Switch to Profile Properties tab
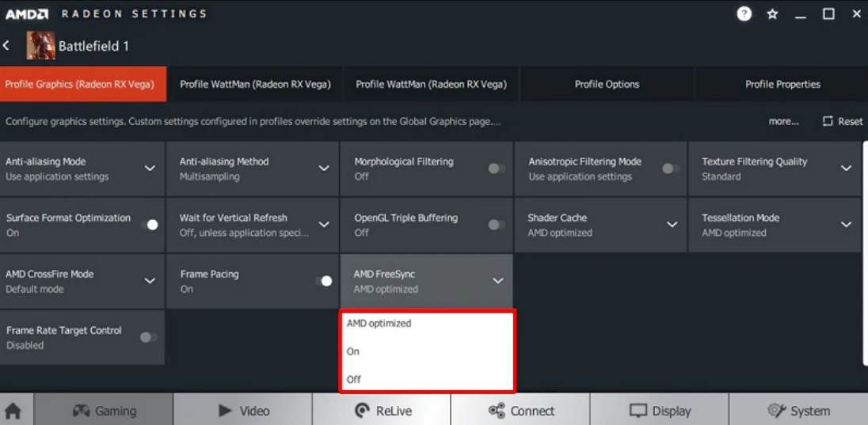 [782, 84]
